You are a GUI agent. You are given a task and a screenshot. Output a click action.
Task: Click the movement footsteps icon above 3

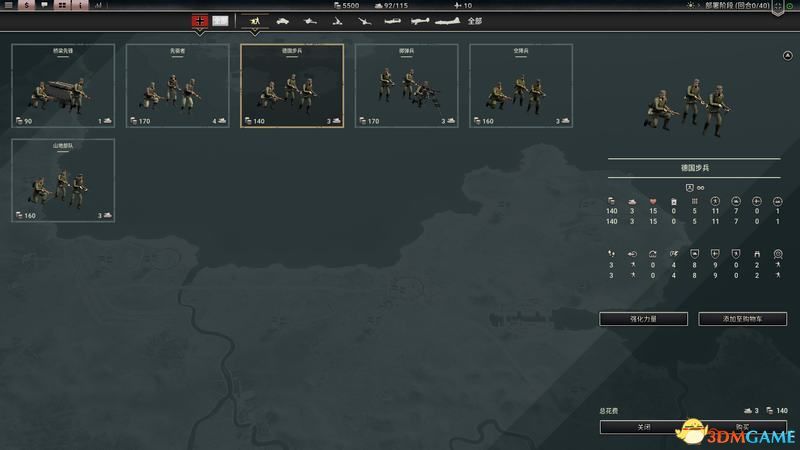click(611, 254)
